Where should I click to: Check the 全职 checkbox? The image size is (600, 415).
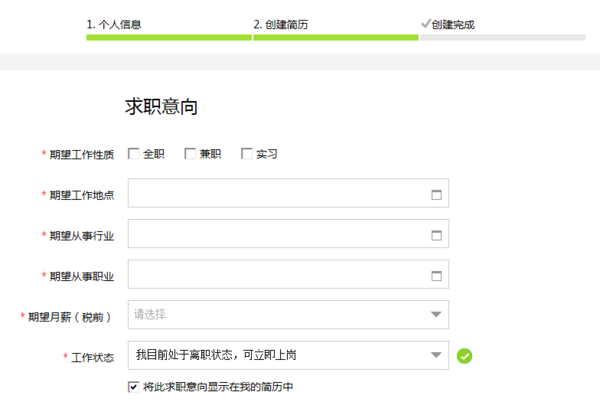pyautogui.click(x=134, y=154)
